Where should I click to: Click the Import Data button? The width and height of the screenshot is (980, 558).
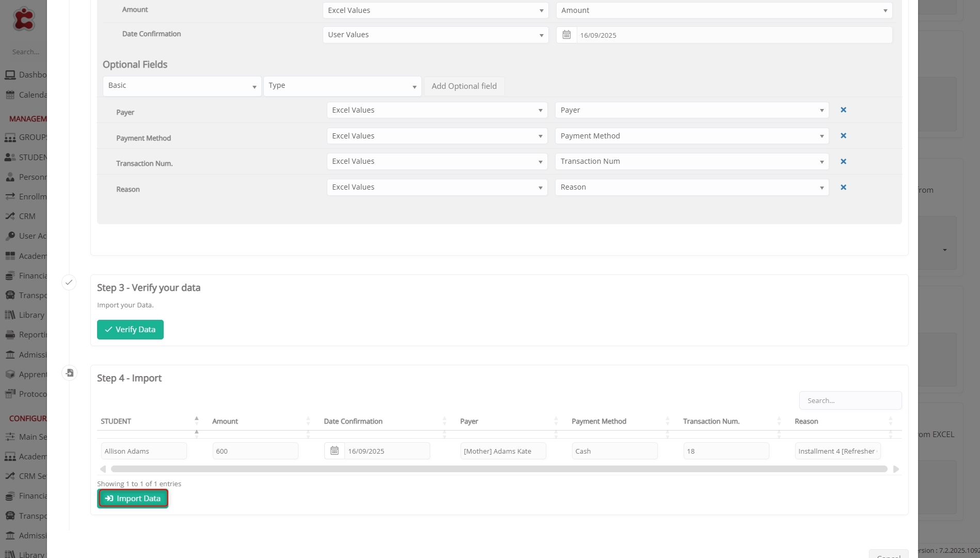(133, 499)
